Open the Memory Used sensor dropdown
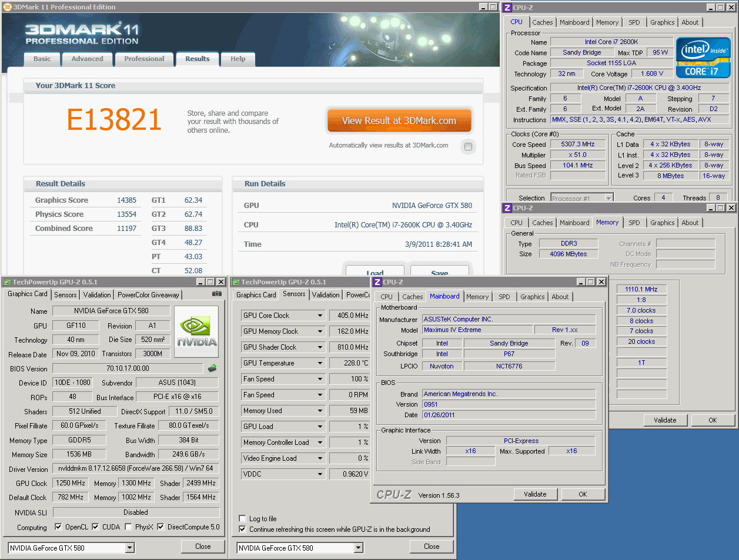 point(320,411)
